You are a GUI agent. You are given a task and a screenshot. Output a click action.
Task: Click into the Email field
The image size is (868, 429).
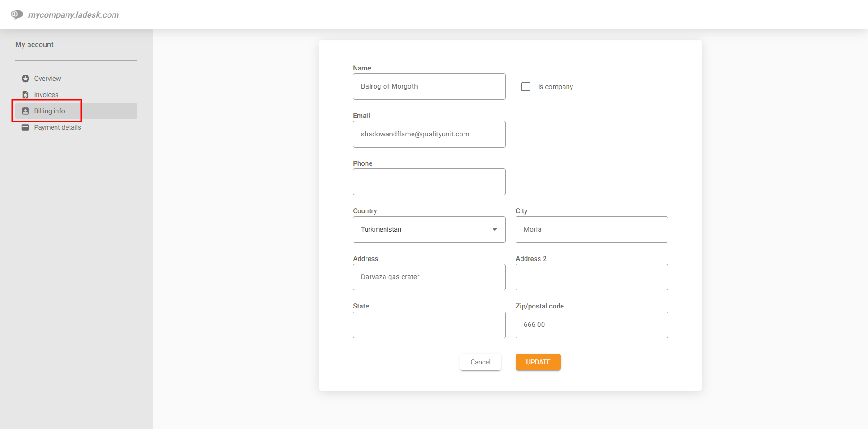point(429,134)
